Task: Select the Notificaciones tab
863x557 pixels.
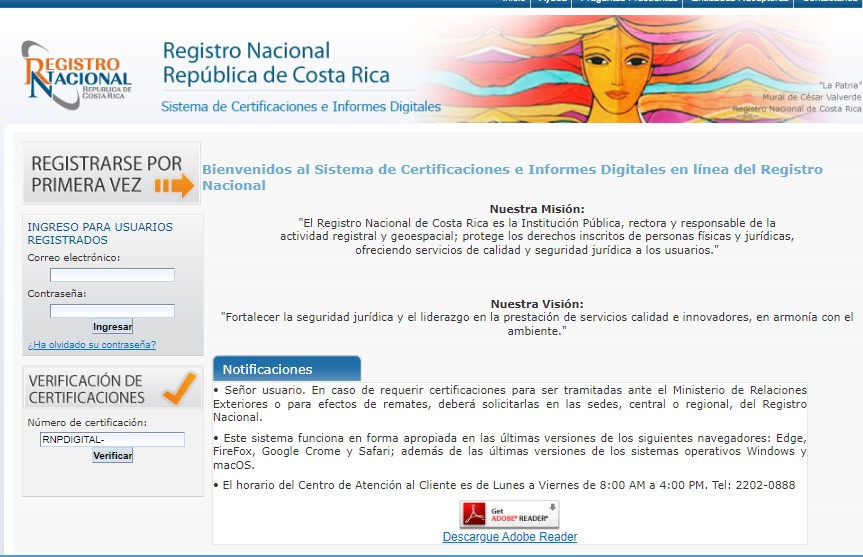Action: pyautogui.click(x=287, y=369)
